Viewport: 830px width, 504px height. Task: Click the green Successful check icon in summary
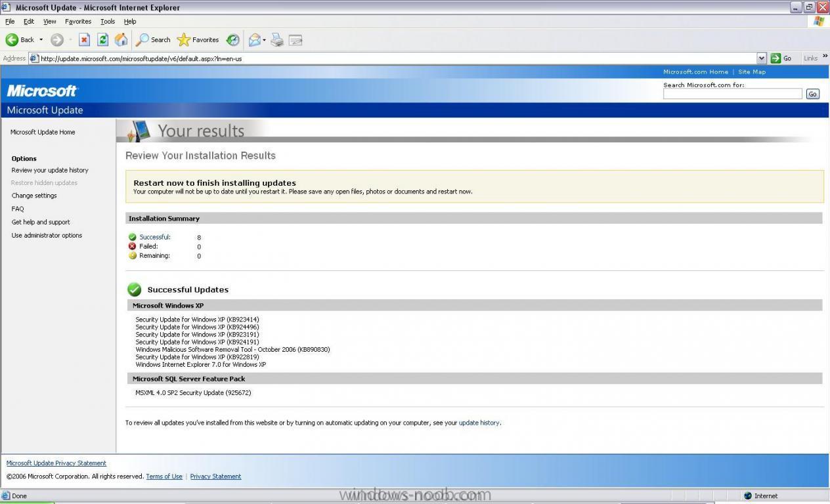tap(133, 237)
